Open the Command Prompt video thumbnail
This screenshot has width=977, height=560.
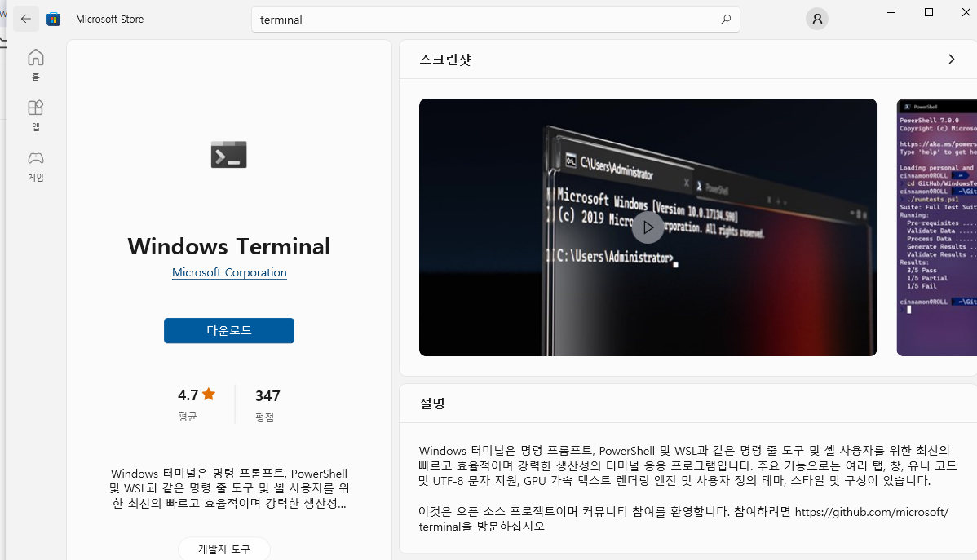pyautogui.click(x=648, y=227)
